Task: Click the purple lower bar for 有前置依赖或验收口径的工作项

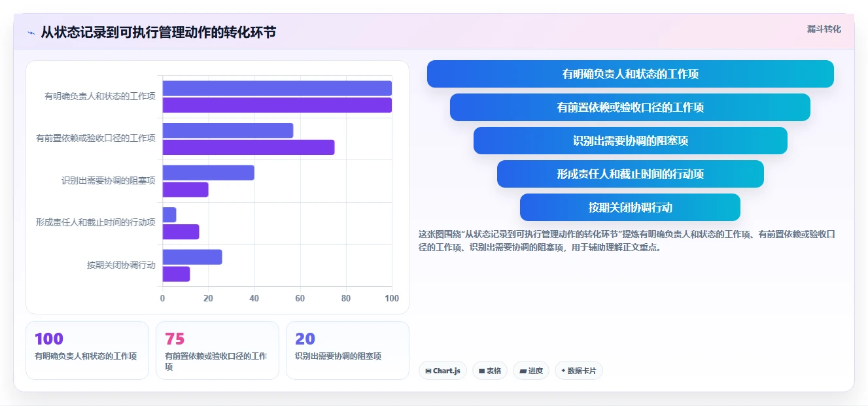Action: pyautogui.click(x=249, y=147)
